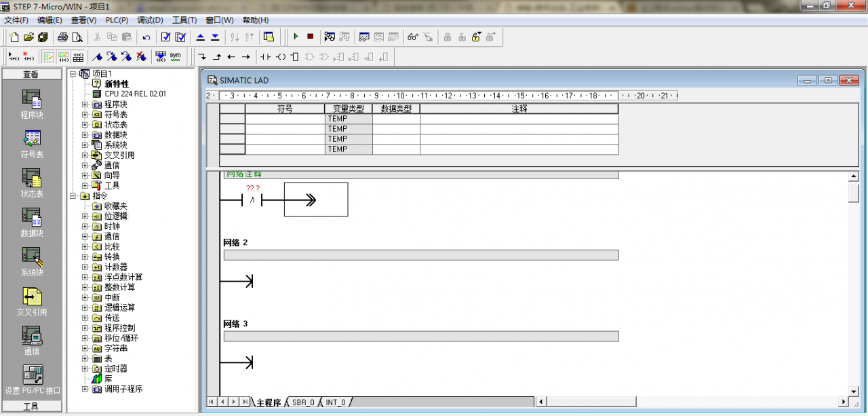The height and width of the screenshot is (416, 868).
Task: Open print preview from the toolbar
Action: click(77, 37)
